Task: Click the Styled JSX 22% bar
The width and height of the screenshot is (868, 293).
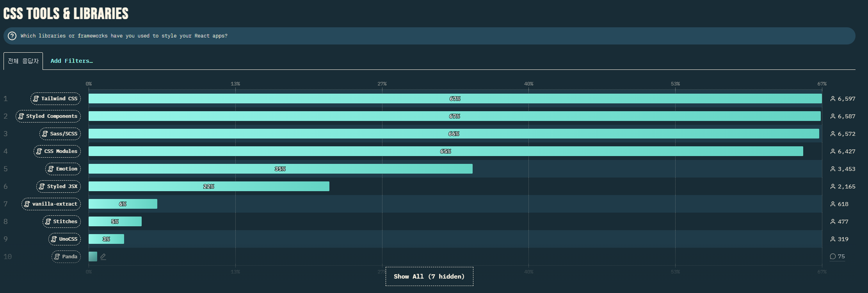Action: pyautogui.click(x=209, y=186)
